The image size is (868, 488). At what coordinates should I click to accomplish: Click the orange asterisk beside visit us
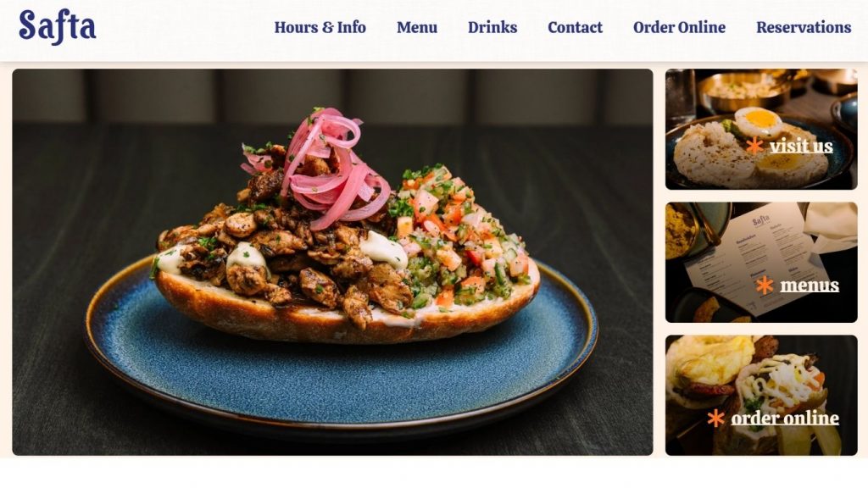coord(754,146)
